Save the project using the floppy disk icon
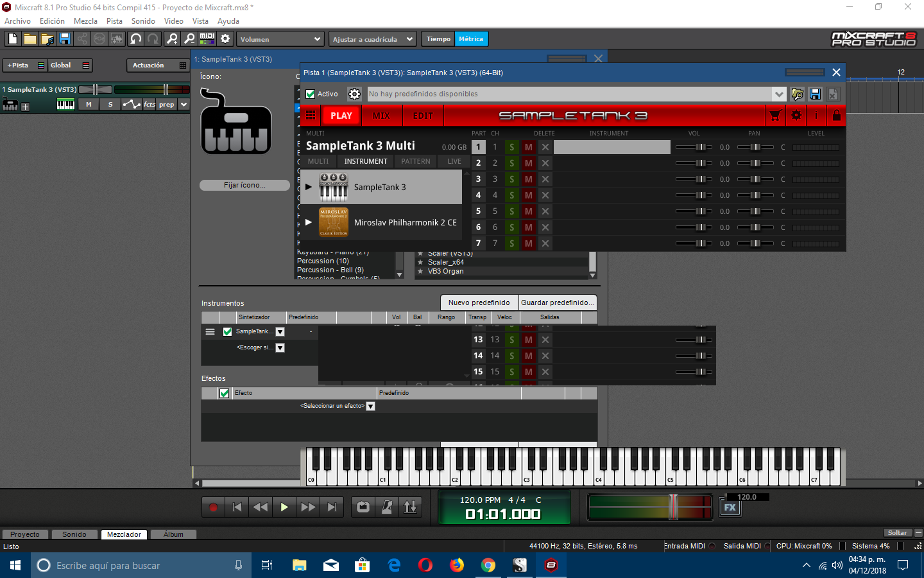The width and height of the screenshot is (924, 578). click(64, 39)
